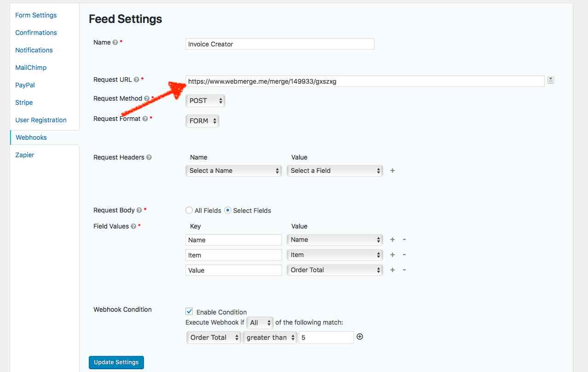Screen dimensions: 588x372
Task: Choose the Select Fields radio button
Action: pos(228,210)
